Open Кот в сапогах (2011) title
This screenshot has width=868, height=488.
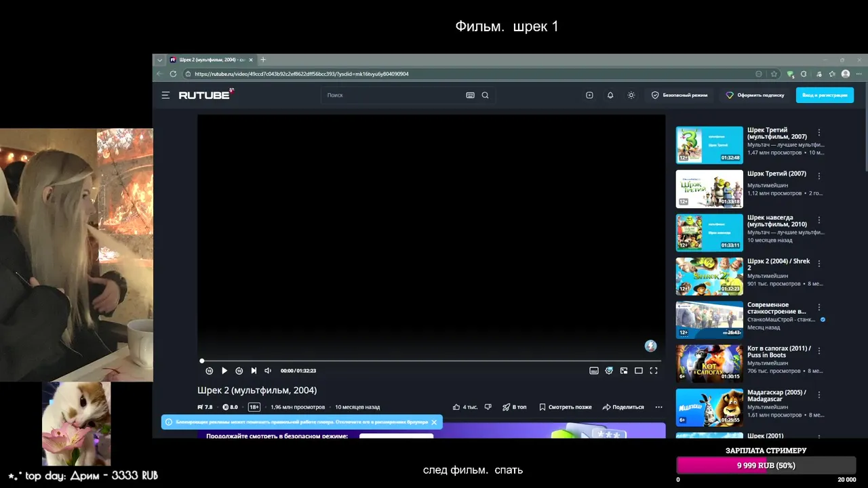(x=779, y=352)
